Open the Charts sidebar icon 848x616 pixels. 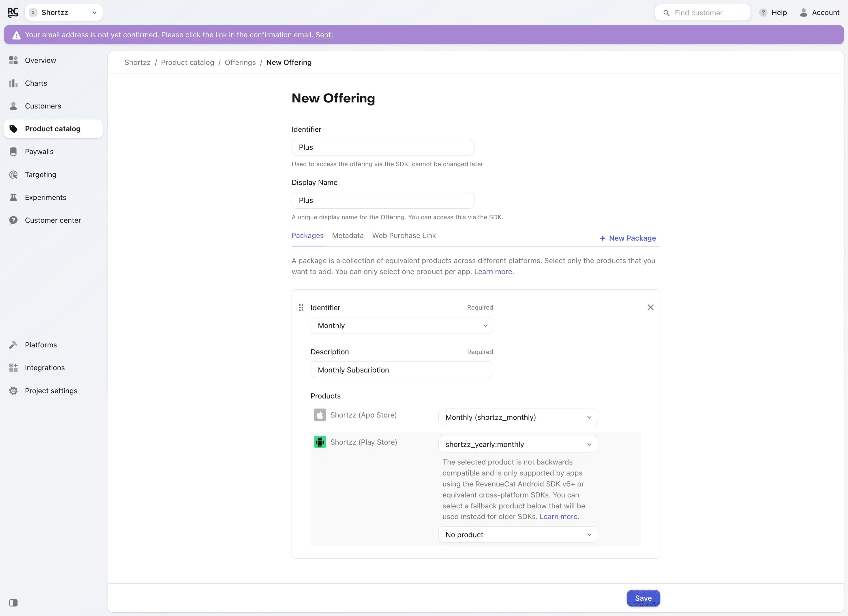coord(14,83)
